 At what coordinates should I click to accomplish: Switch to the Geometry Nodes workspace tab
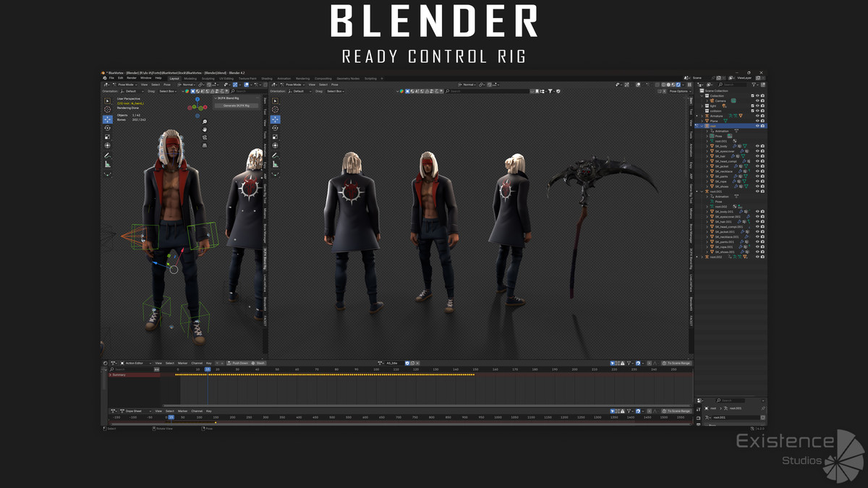coord(347,78)
